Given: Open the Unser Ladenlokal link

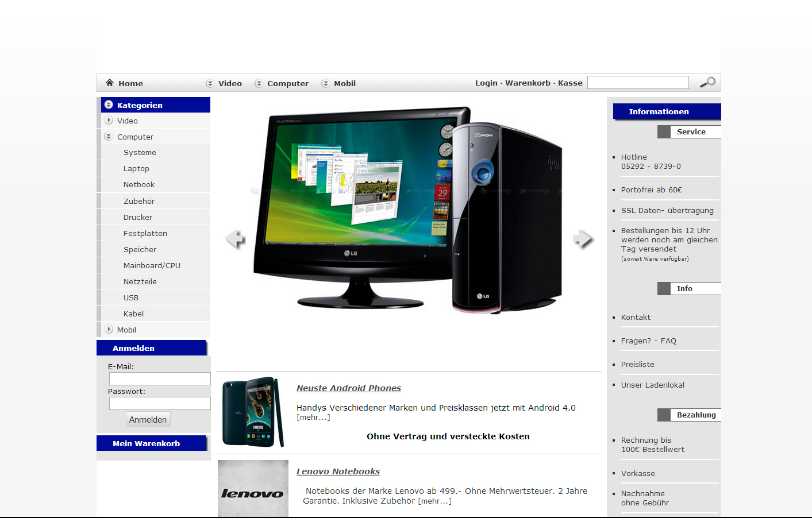Looking at the screenshot, I should click(x=652, y=385).
